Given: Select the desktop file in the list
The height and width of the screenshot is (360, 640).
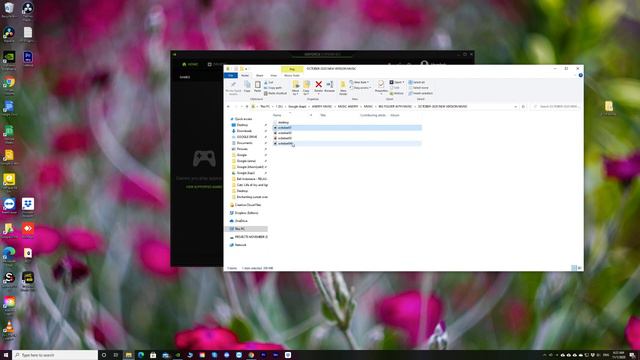Looking at the screenshot, I should pos(282,122).
